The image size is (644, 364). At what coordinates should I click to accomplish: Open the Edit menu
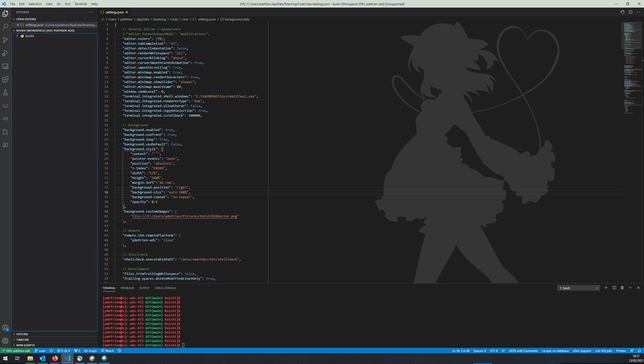coord(21,4)
